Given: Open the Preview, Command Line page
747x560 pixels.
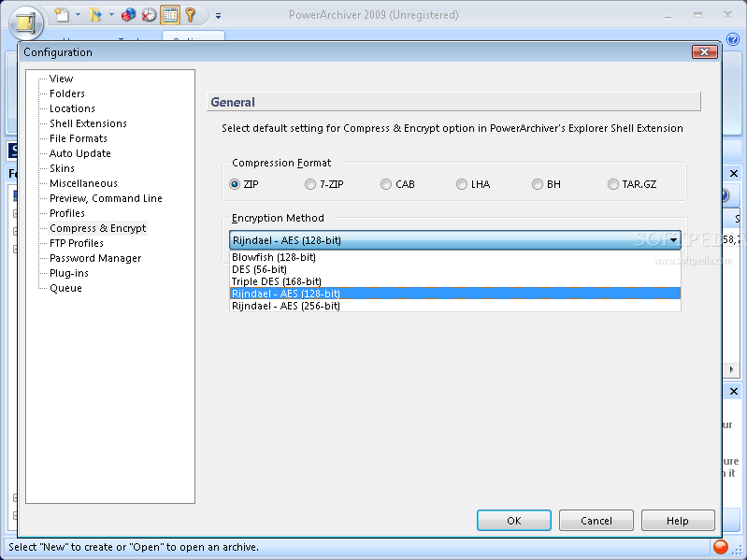Looking at the screenshot, I should pos(106,198).
